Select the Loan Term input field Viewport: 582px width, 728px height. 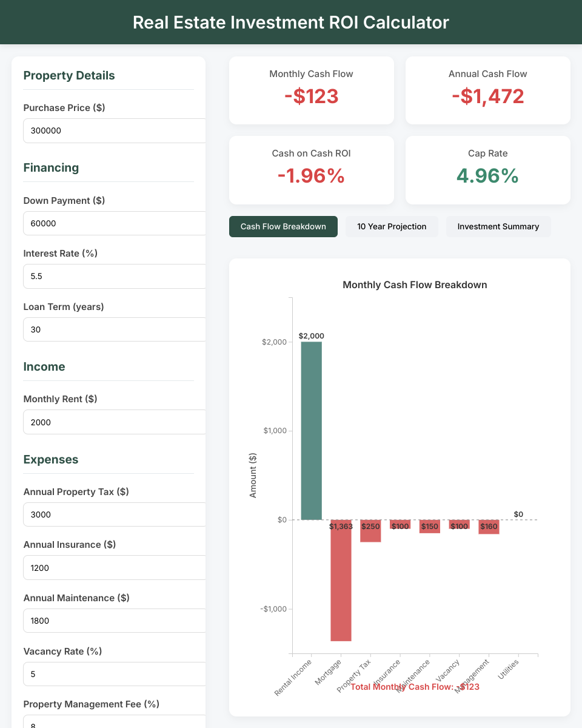(115, 329)
